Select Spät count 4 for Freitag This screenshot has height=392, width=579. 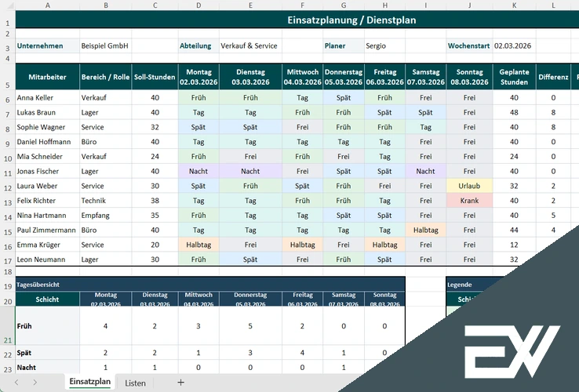coord(302,353)
